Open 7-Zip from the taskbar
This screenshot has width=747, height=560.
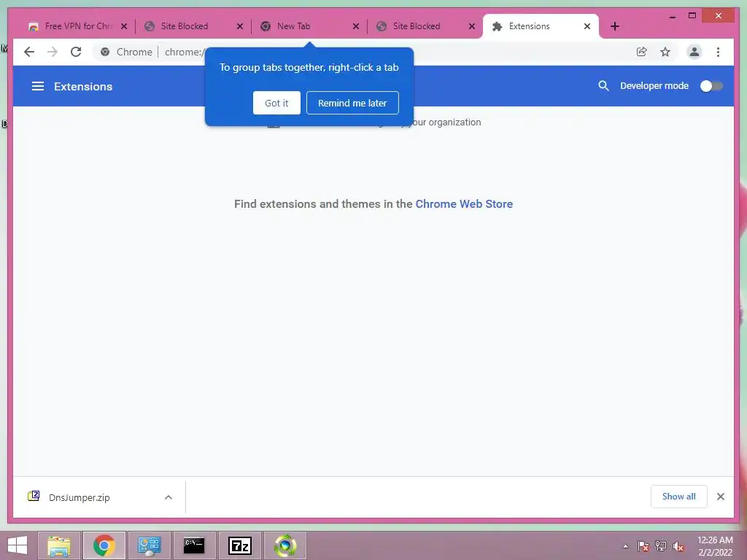(239, 545)
